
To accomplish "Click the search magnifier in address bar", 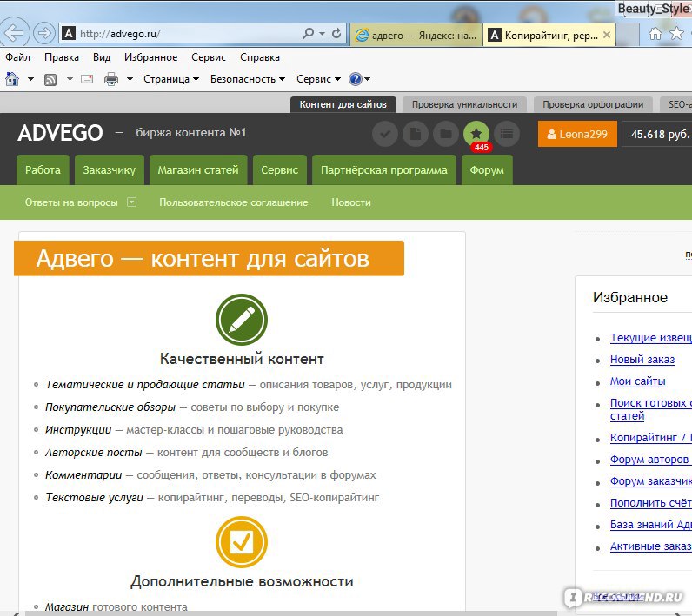I will tap(308, 33).
